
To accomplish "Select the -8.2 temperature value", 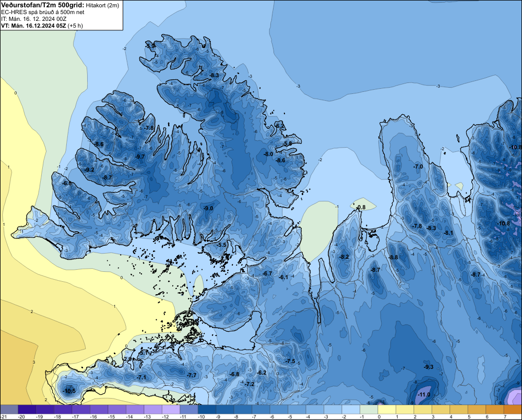I will (x=344, y=257).
